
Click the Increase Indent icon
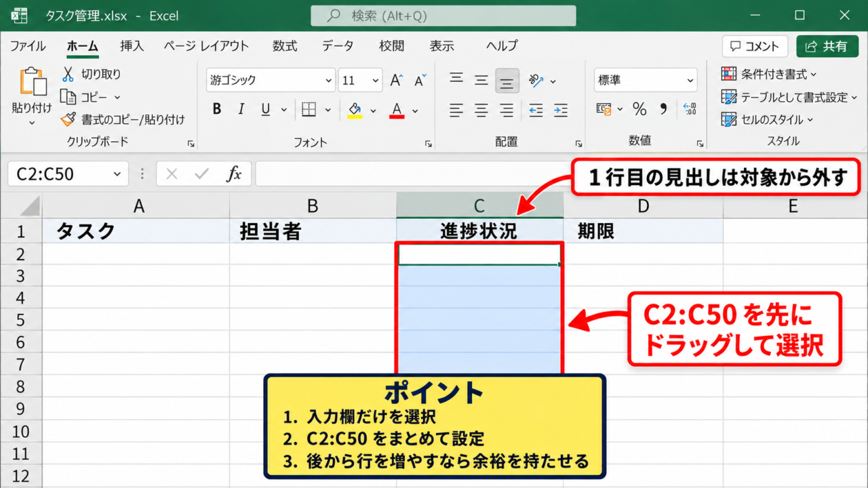[560, 110]
